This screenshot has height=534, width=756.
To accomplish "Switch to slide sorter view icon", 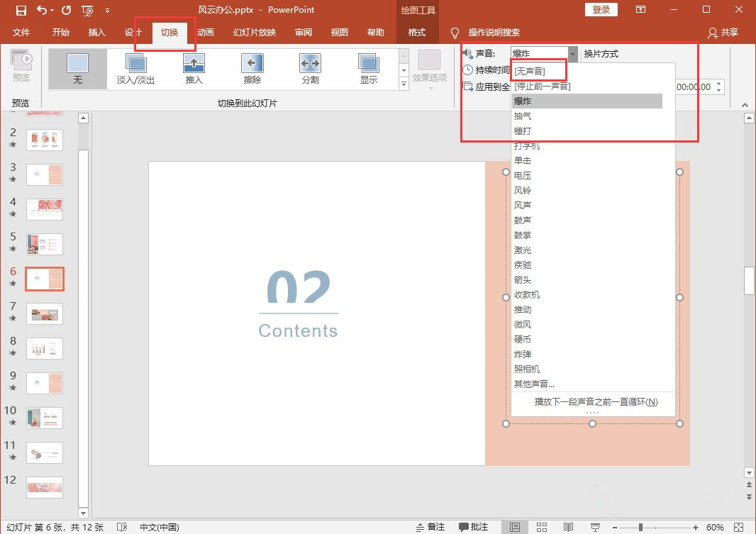I will (x=541, y=527).
